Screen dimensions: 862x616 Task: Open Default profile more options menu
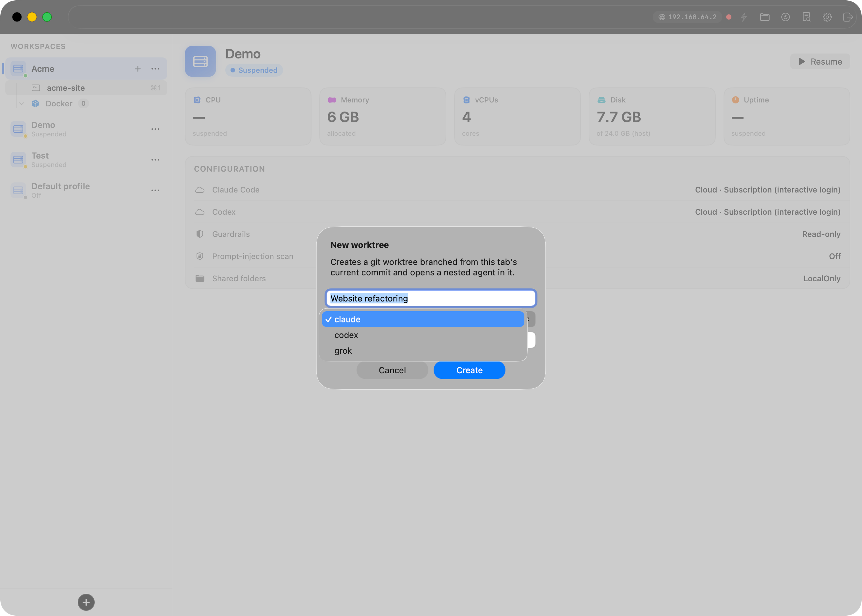point(155,191)
